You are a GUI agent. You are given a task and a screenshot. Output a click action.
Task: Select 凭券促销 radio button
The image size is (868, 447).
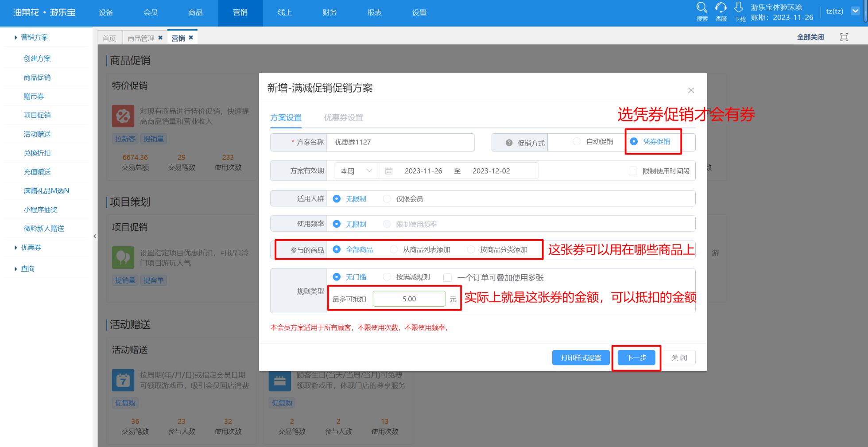click(x=634, y=141)
